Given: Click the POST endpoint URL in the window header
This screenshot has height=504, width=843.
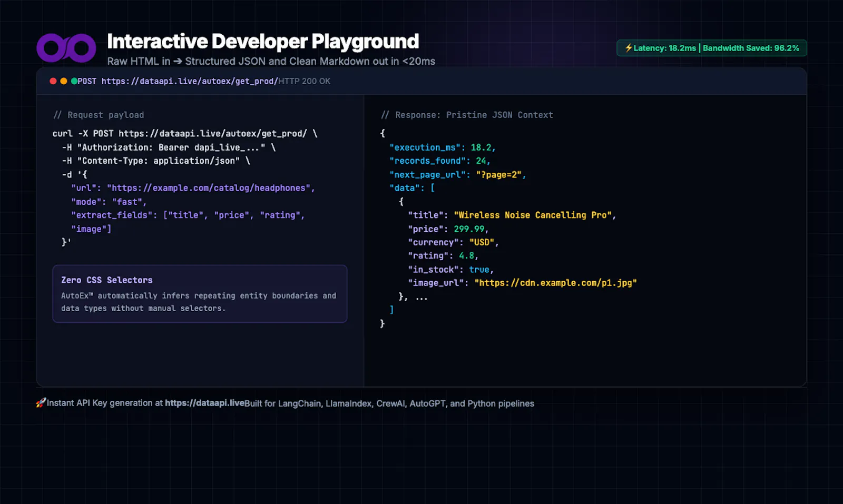Looking at the screenshot, I should pos(178,81).
